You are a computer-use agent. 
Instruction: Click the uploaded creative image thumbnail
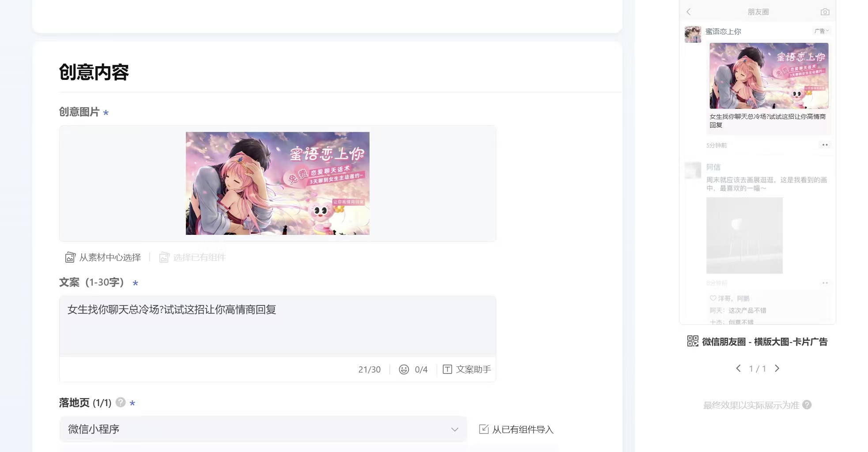(x=278, y=183)
